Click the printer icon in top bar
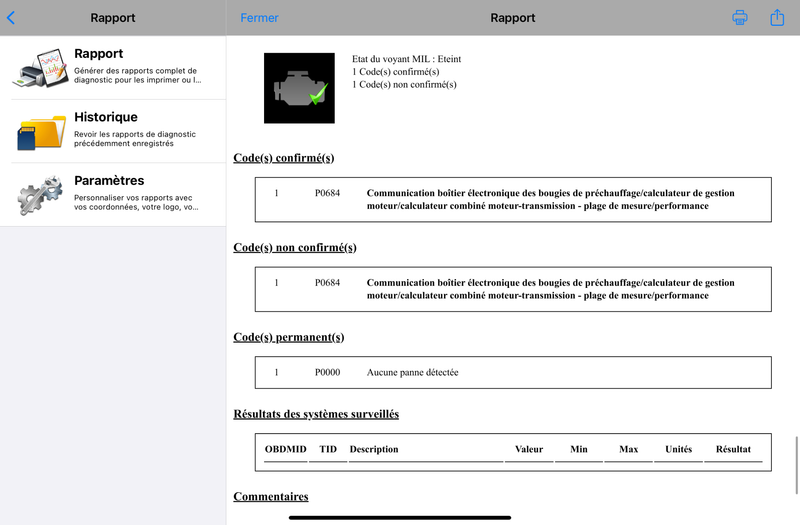 (x=740, y=18)
